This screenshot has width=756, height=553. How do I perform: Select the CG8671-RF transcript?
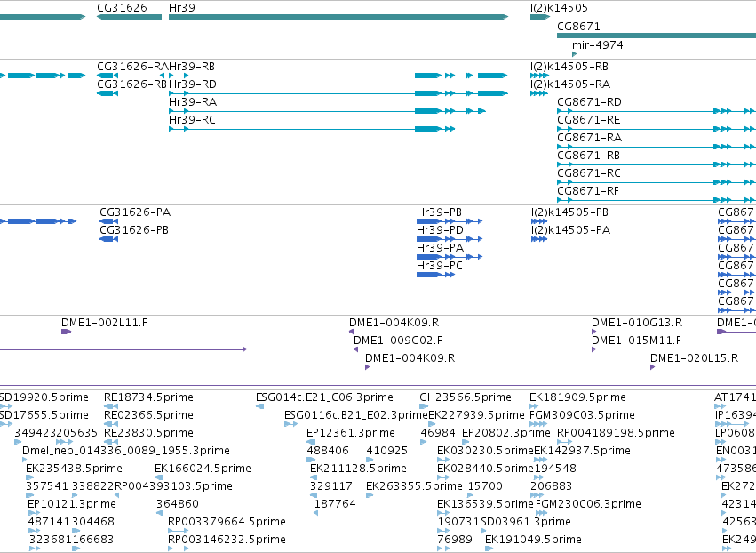tap(588, 191)
